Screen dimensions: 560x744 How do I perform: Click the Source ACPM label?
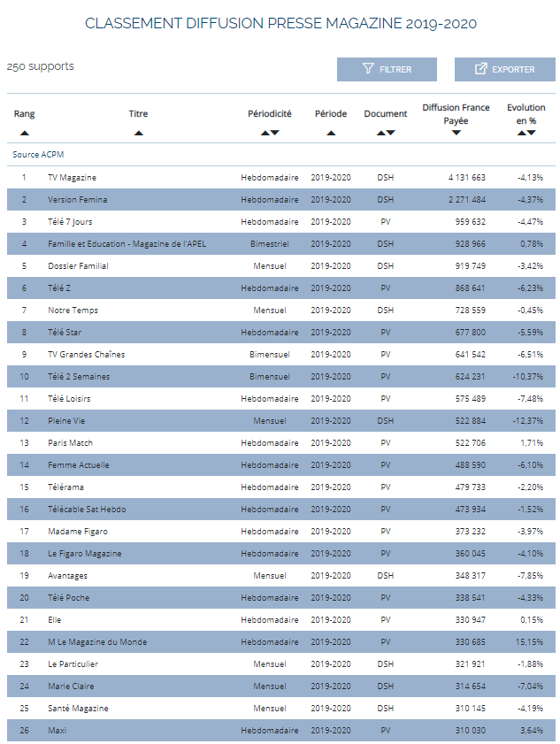coord(38,155)
